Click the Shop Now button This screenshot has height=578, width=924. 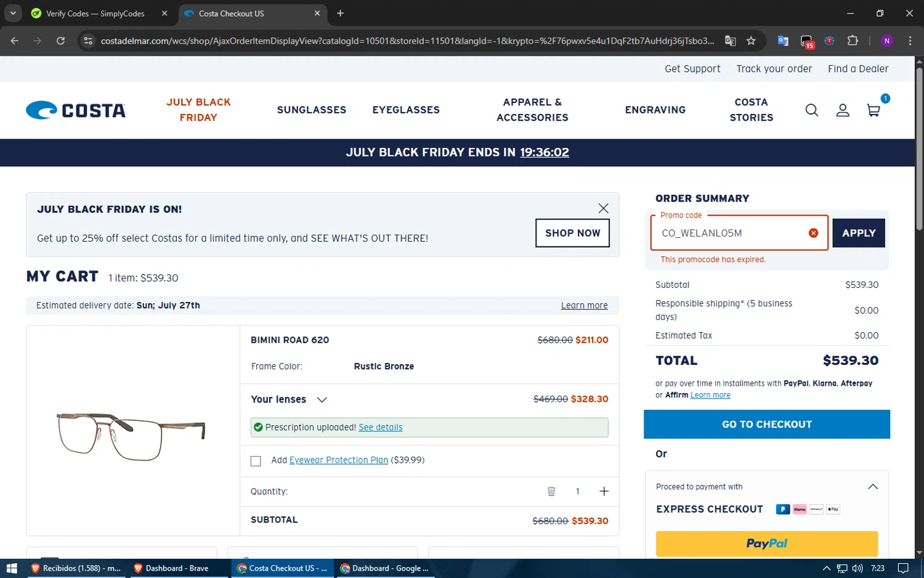point(572,233)
